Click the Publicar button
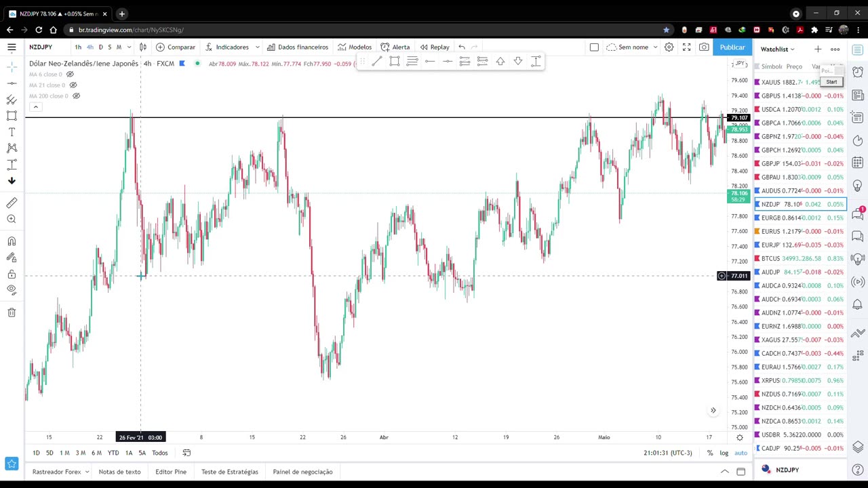868x488 pixels. coord(732,47)
